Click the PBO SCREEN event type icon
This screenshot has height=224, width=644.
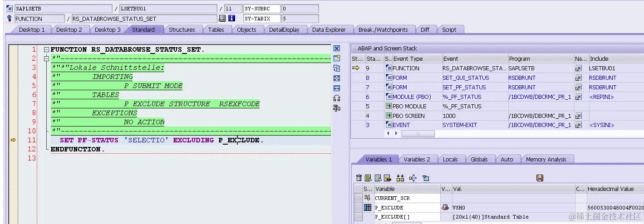(x=389, y=115)
